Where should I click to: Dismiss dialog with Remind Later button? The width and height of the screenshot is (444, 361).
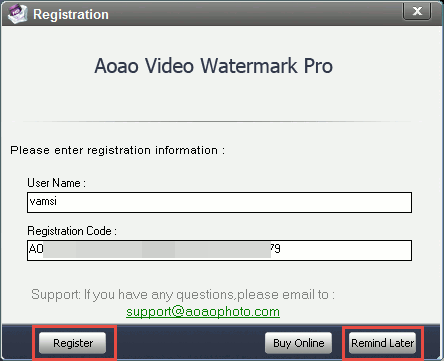click(x=383, y=343)
